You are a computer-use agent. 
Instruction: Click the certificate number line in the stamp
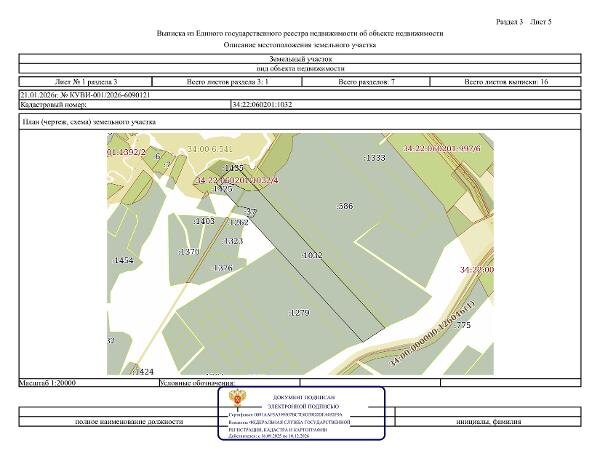pyautogui.click(x=285, y=415)
